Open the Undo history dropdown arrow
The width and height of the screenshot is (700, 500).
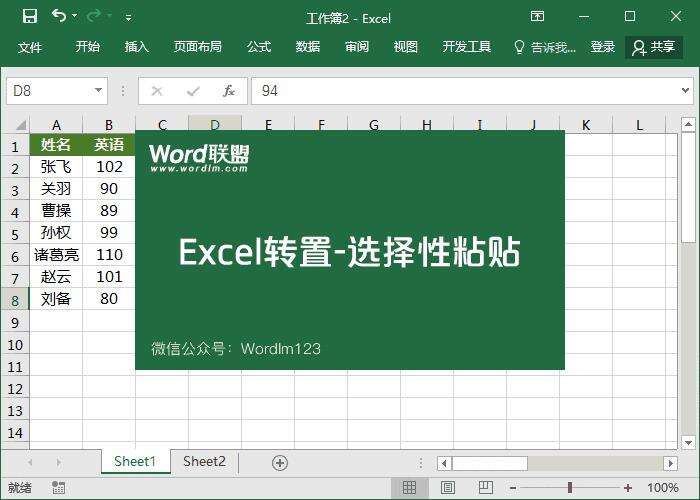pos(75,16)
